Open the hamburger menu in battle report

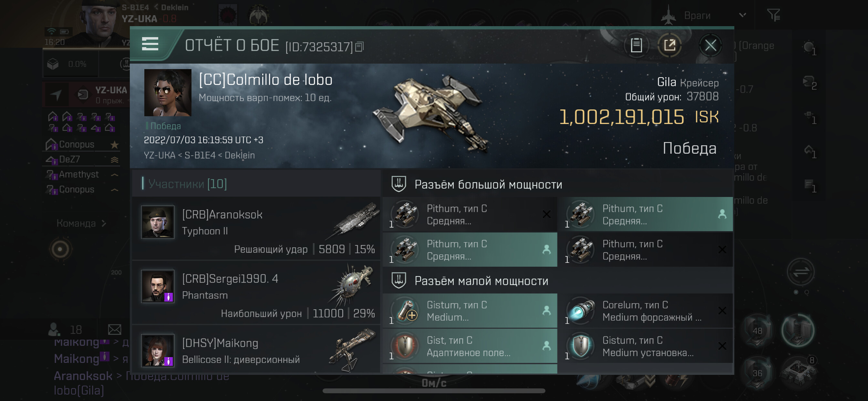150,44
